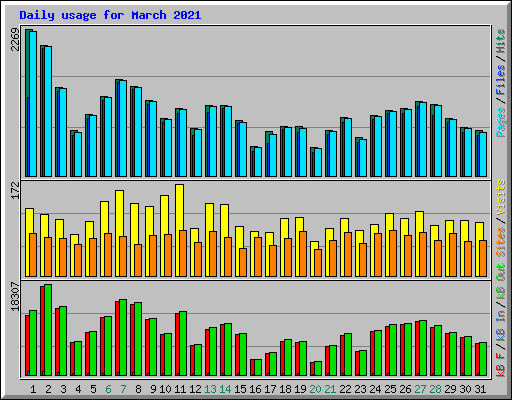Click the green kB out bar for day 2
512x400 pixels.
(48, 330)
